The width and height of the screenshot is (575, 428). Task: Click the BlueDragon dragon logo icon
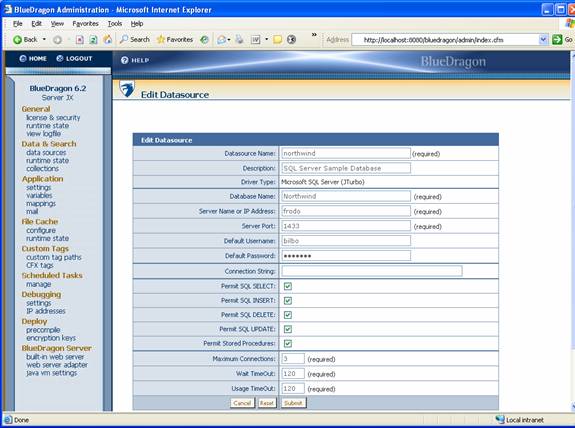[x=127, y=89]
